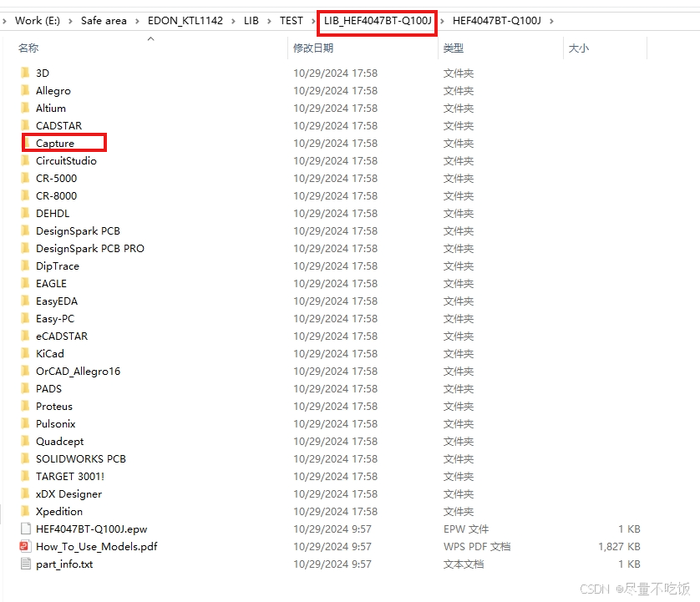Navigate to Safe area breadcrumb

coord(104,21)
